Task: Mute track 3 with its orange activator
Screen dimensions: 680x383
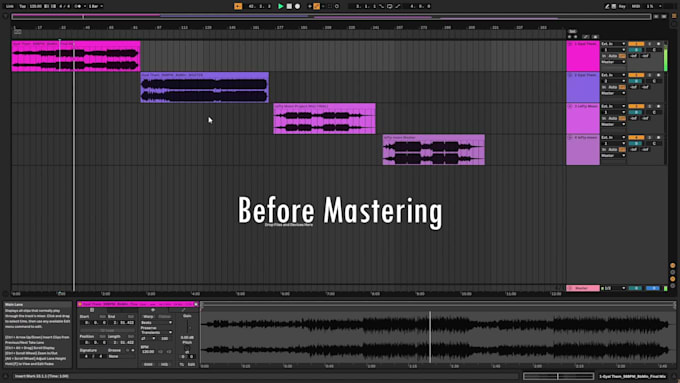Action: (636, 106)
